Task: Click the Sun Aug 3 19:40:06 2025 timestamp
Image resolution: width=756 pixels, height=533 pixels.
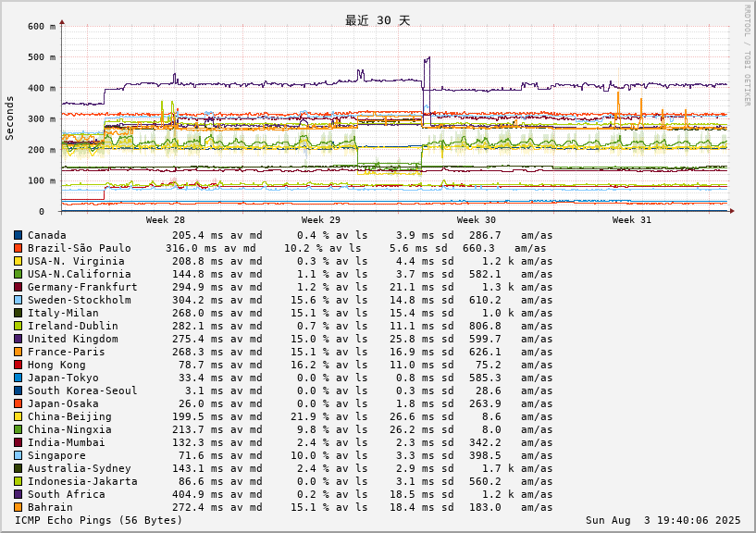Action: 663,520
